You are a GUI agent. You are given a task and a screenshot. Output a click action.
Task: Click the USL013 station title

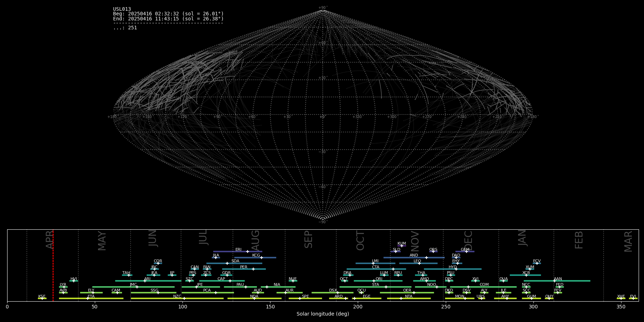pyautogui.click(x=122, y=9)
